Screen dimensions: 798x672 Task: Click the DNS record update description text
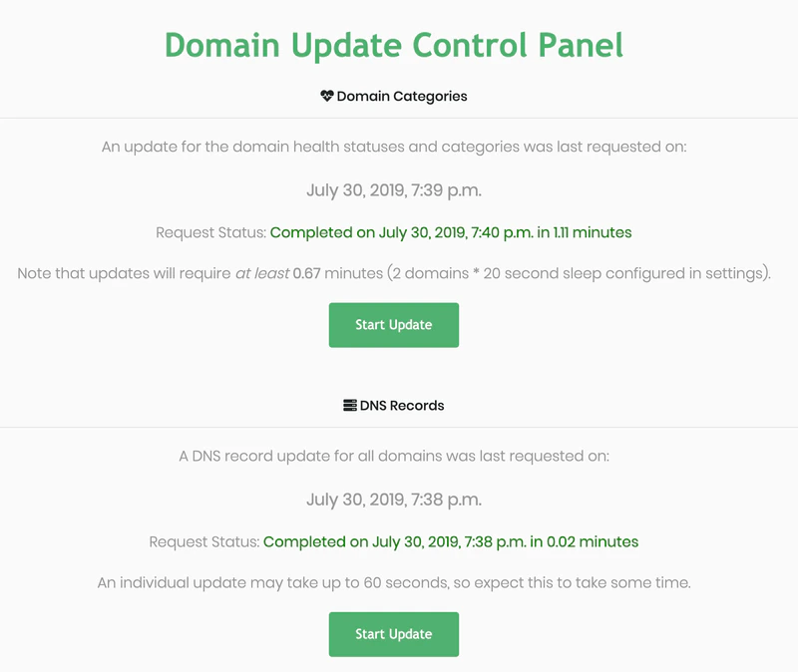[394, 456]
